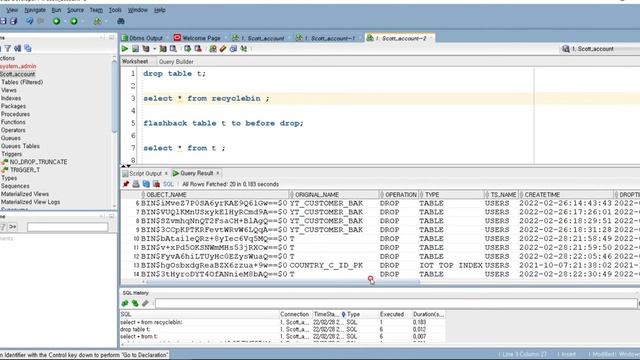This screenshot has width=640, height=360.
Task: Switch to the Scott_account~1 tab
Action: pos(326,38)
